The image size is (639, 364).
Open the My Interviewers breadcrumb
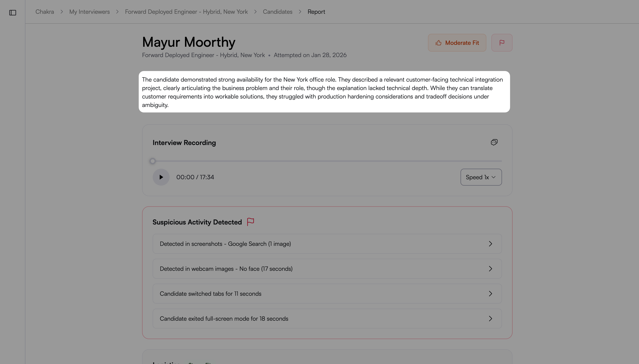[x=89, y=12]
